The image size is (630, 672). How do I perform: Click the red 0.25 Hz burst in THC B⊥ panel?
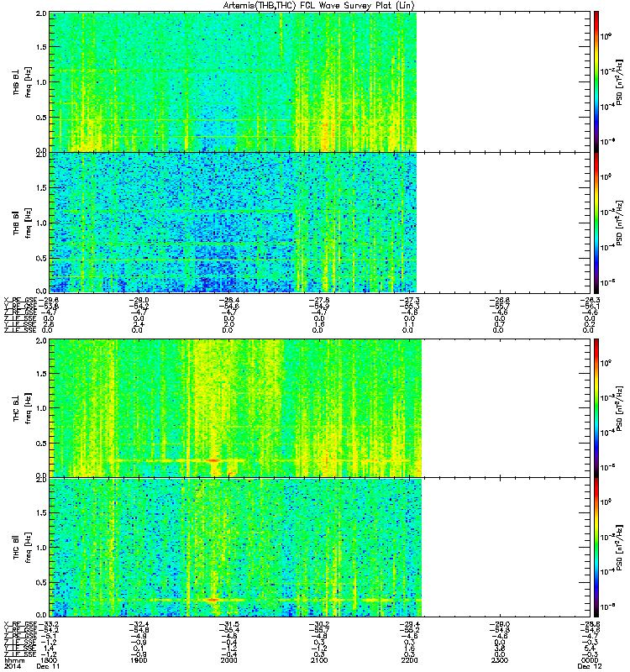(x=213, y=460)
